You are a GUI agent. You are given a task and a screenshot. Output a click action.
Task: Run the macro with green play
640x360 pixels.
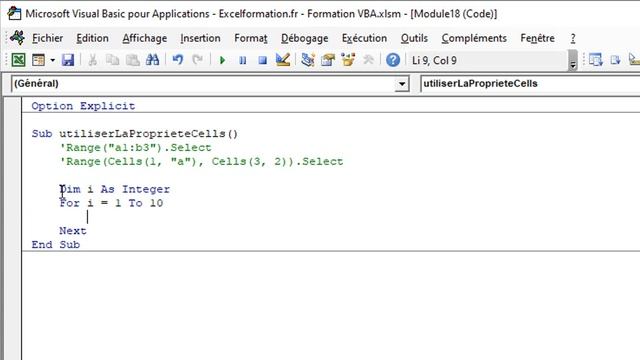[x=222, y=60]
